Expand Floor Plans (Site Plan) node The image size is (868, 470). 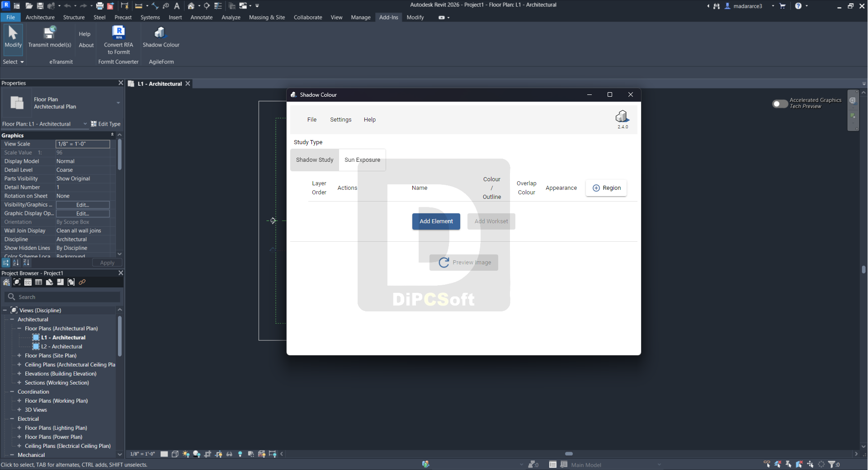[x=19, y=356]
